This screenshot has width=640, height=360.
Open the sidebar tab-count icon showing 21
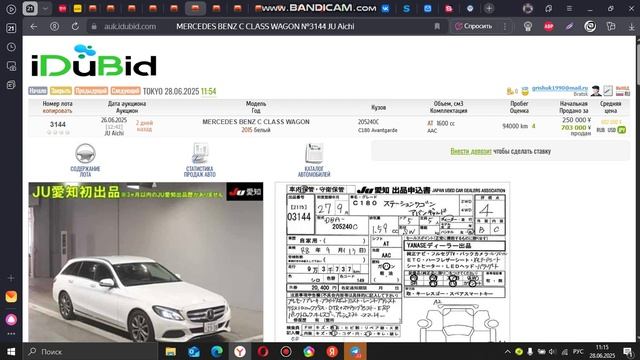(x=11, y=28)
